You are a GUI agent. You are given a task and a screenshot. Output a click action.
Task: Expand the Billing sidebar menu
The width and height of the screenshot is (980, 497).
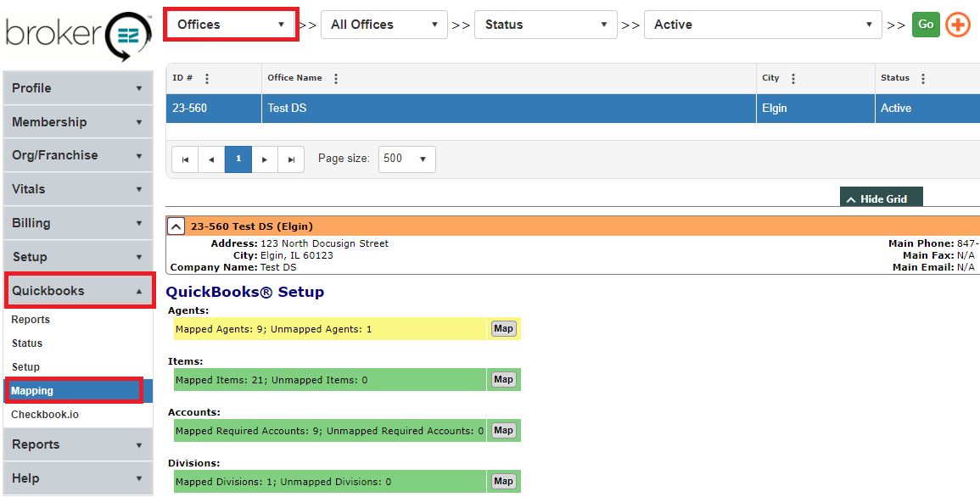(77, 223)
